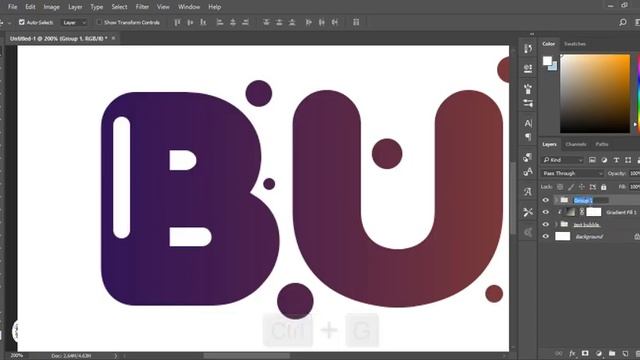Create new fill or adjustment layer icon
The height and width of the screenshot is (360, 640).
click(599, 353)
